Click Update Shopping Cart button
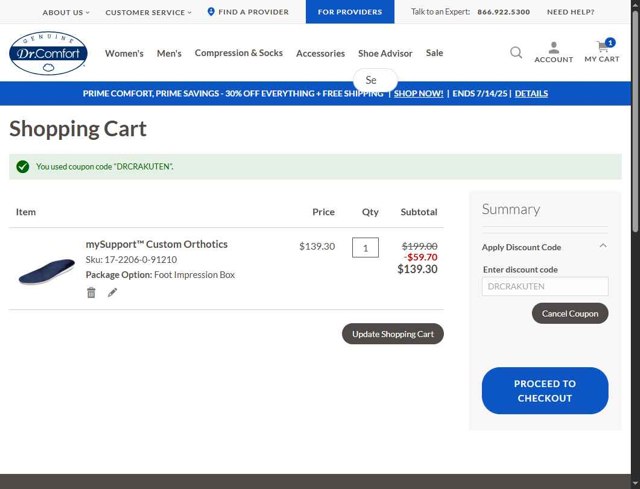Image resolution: width=640 pixels, height=489 pixels. pos(393,334)
